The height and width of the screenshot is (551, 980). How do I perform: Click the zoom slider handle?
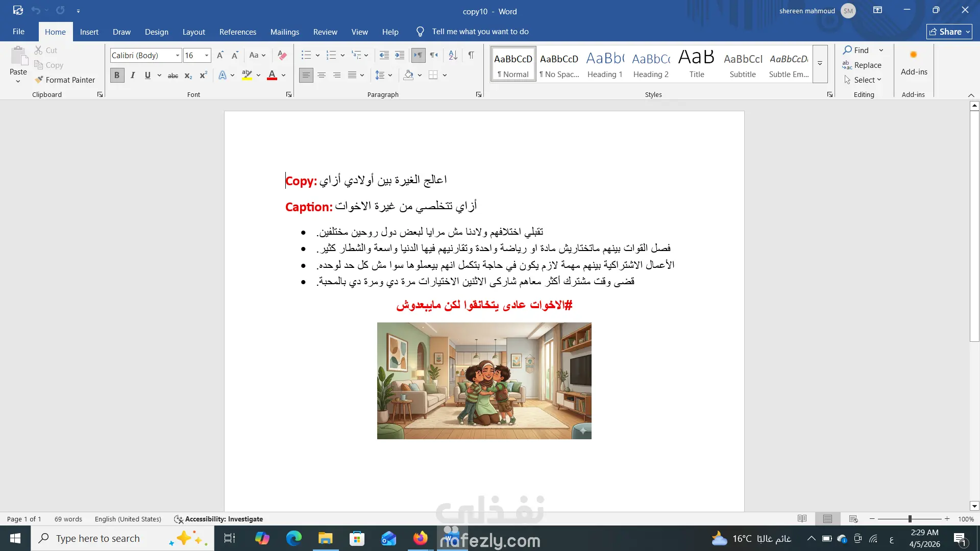click(x=910, y=519)
